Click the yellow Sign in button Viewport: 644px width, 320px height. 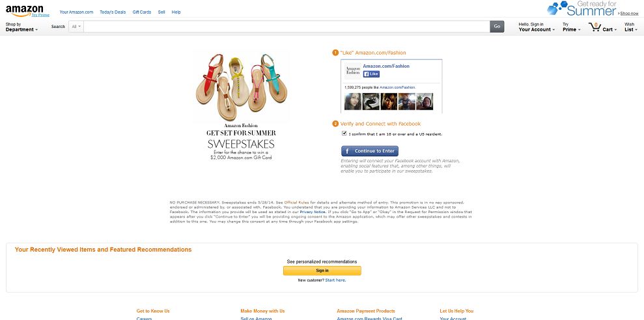point(322,270)
